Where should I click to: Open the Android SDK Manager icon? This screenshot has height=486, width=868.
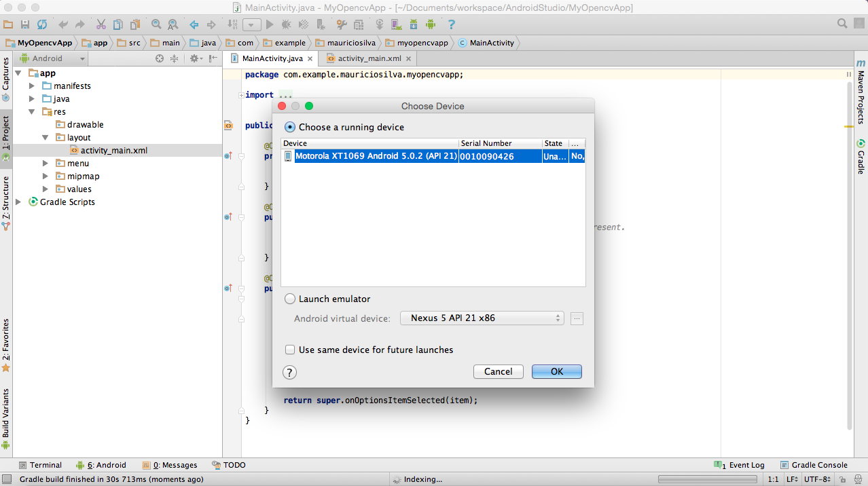[414, 24]
